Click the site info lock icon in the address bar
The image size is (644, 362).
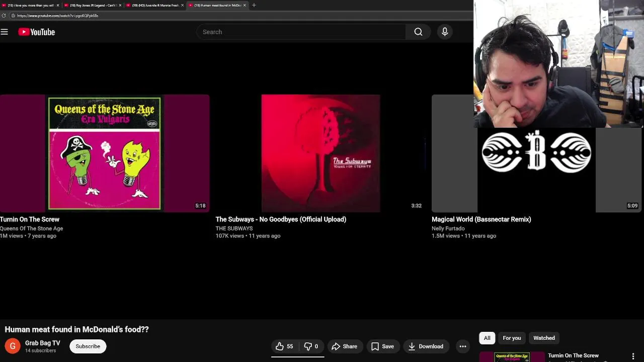click(x=13, y=16)
